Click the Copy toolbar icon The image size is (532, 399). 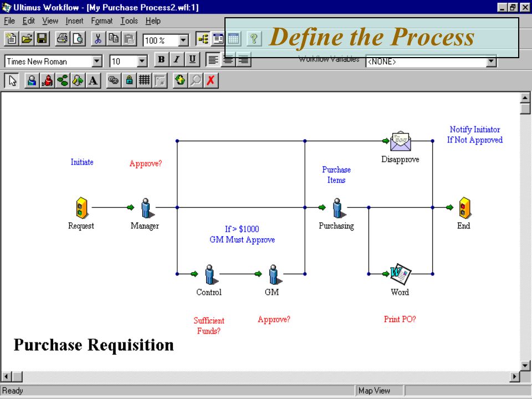[x=114, y=39]
